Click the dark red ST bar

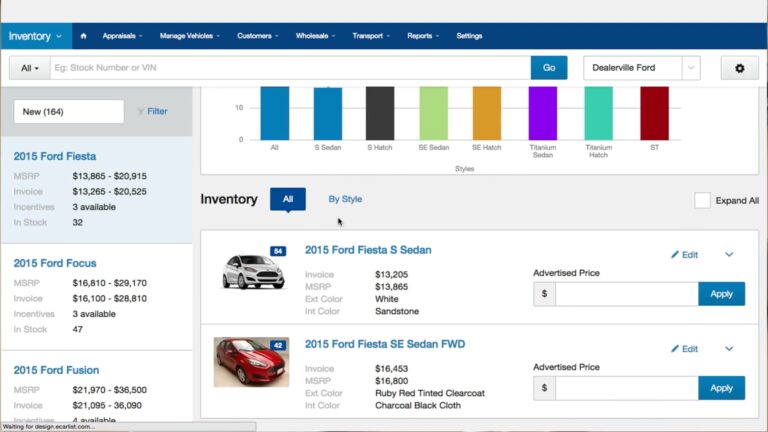pos(654,113)
